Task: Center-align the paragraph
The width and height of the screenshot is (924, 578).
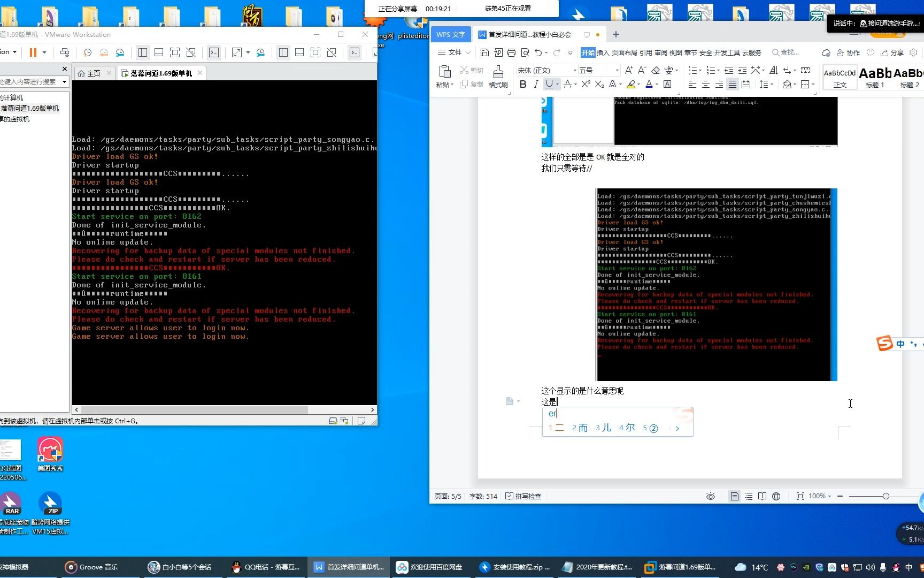Action: tap(705, 84)
